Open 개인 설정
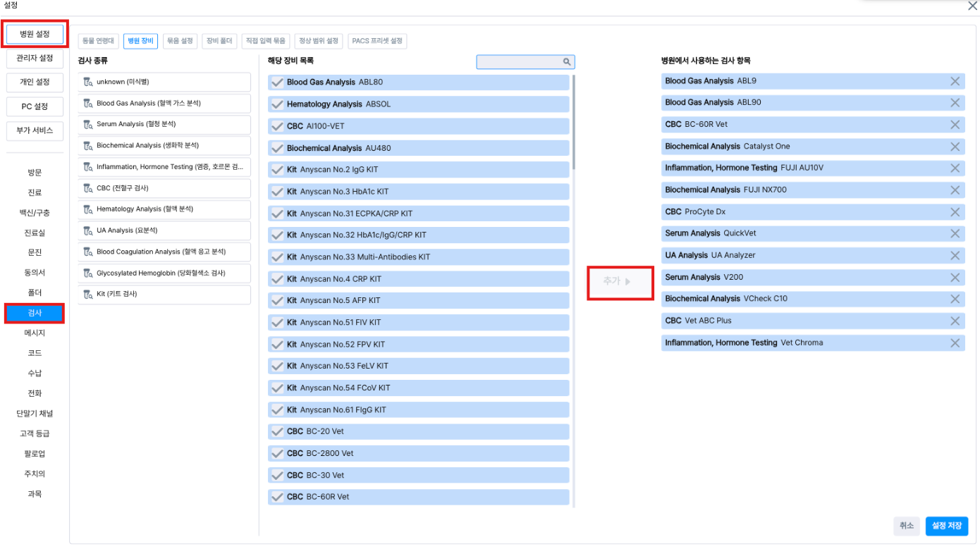Screen dimensions: 980x549 coord(35,82)
